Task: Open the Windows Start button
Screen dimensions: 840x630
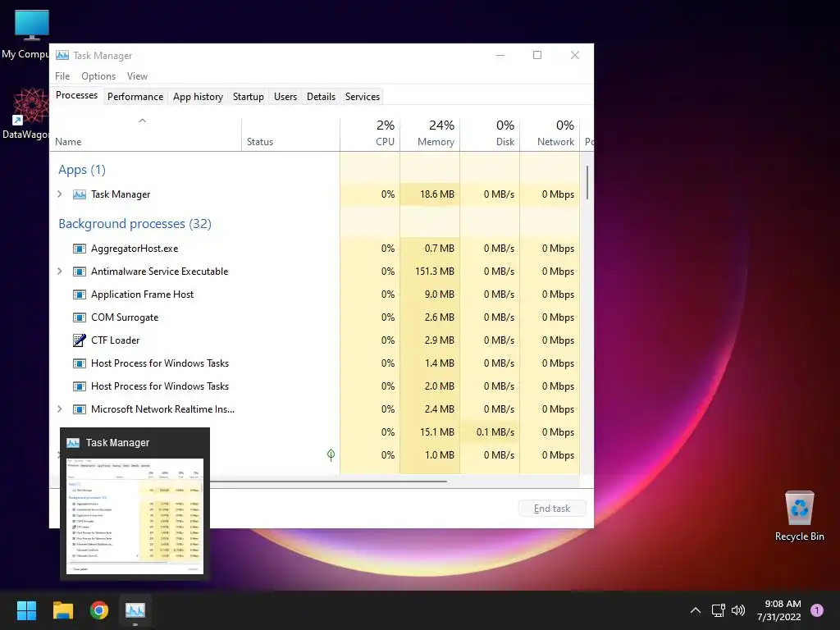Action: click(x=26, y=610)
